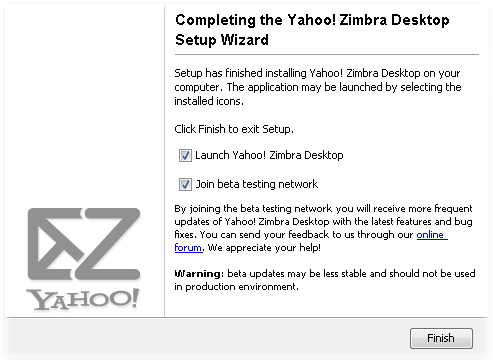Viewport: 493px width, 363px height.
Task: Uncheck the Join beta testing network checkbox
Action: [x=185, y=184]
